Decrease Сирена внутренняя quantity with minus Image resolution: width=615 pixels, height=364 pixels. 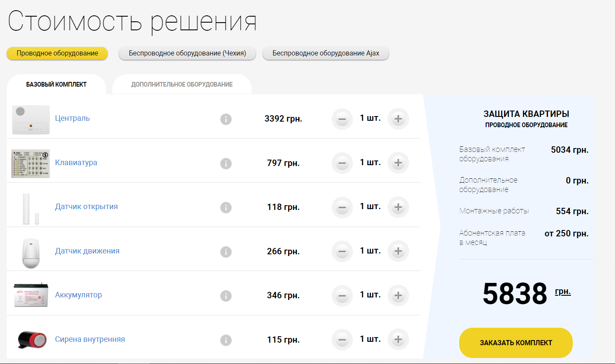342,340
